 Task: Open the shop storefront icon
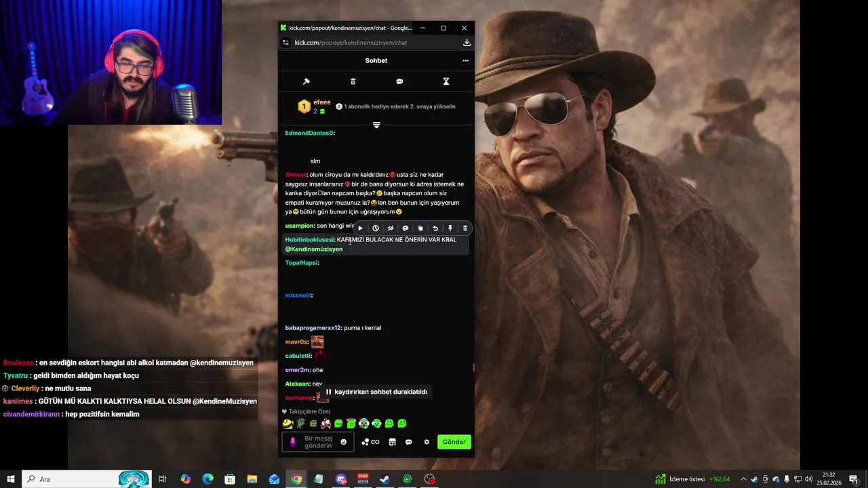(392, 442)
